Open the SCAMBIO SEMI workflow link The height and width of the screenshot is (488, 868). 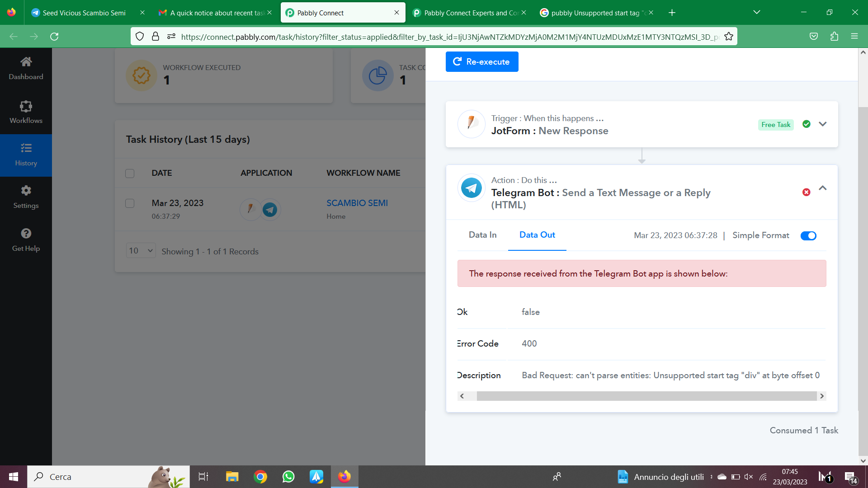[357, 203]
